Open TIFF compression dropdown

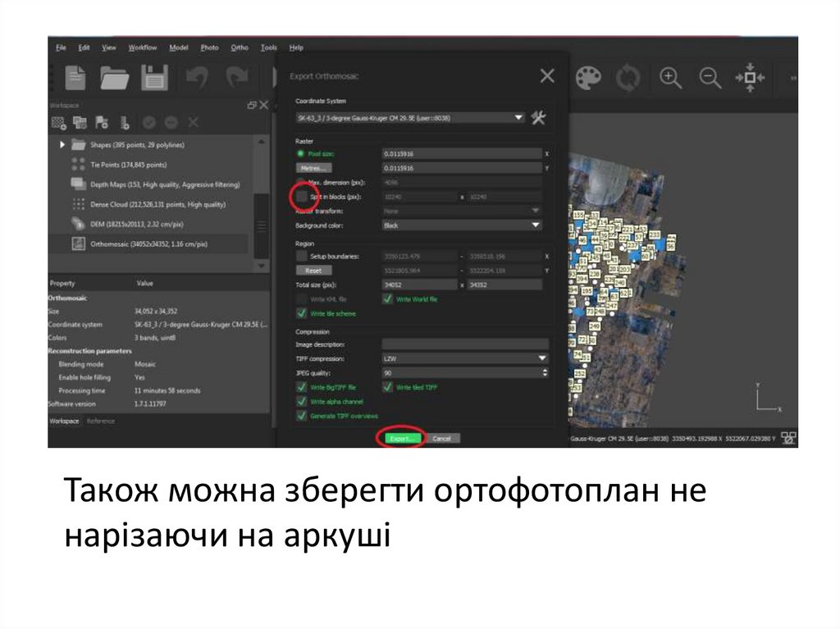[x=465, y=358]
